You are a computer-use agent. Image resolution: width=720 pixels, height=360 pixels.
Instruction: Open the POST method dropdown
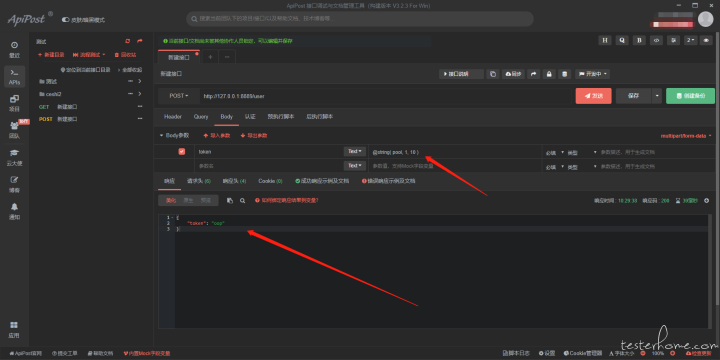coord(179,96)
